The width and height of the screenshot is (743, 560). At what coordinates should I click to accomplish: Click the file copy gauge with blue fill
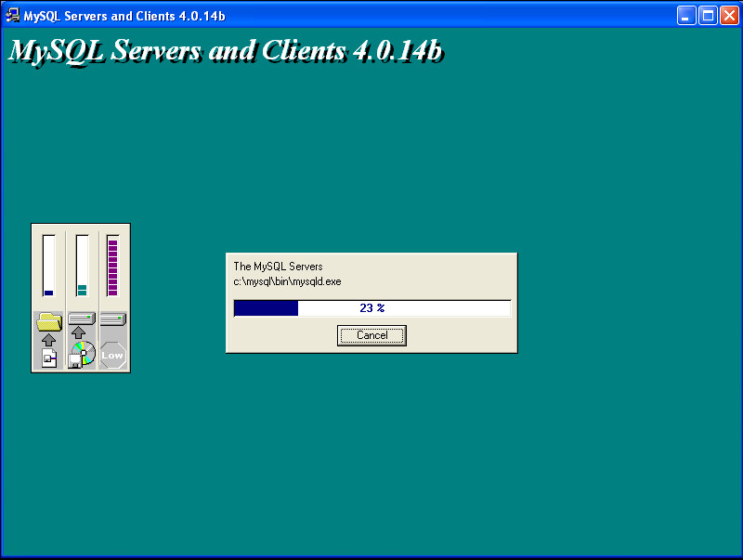tap(48, 266)
